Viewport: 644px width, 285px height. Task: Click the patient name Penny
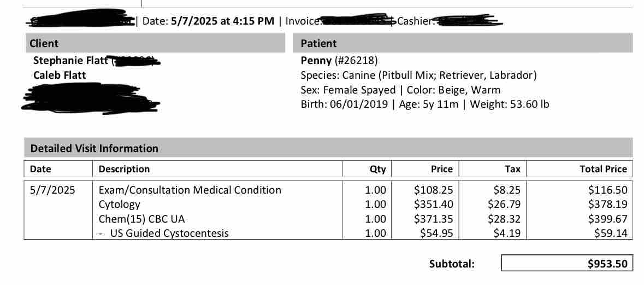coord(316,61)
